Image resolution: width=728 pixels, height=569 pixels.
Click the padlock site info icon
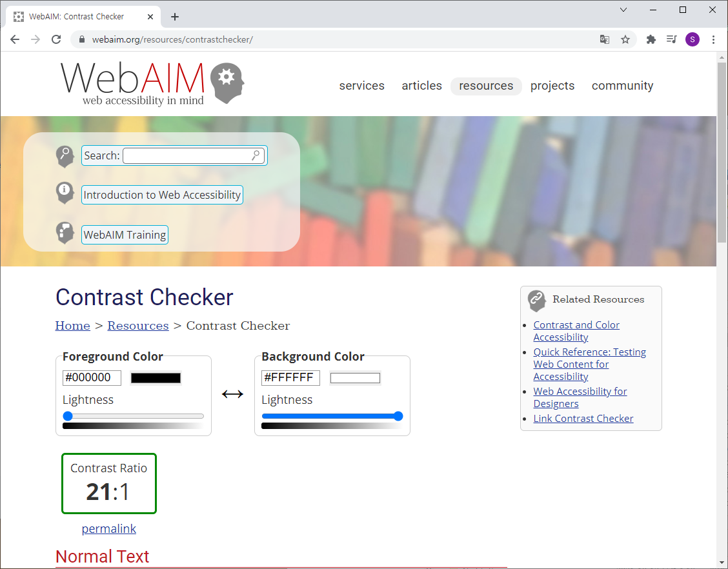click(82, 39)
